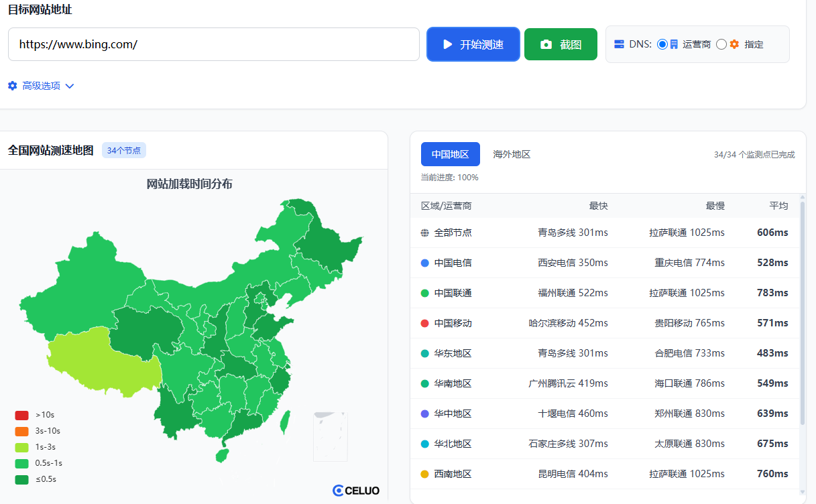The height and width of the screenshot is (504, 816).
Task: Click the red >10s legend swatch
Action: coord(21,415)
